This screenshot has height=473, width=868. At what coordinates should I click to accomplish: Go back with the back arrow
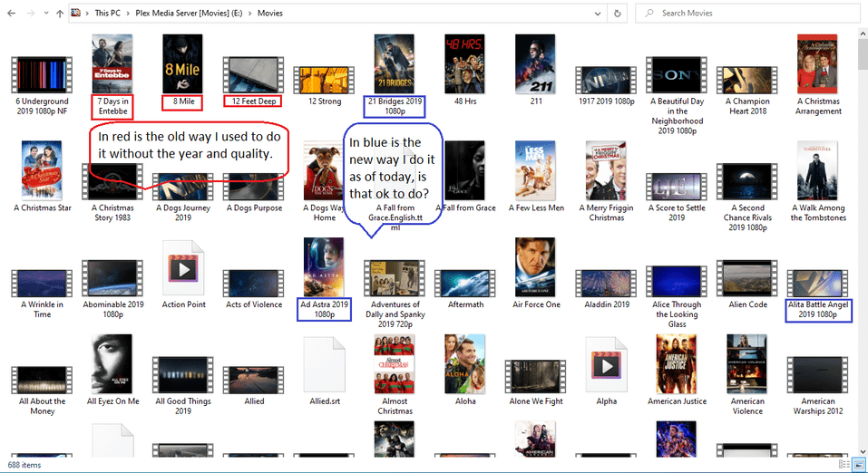coord(11,14)
